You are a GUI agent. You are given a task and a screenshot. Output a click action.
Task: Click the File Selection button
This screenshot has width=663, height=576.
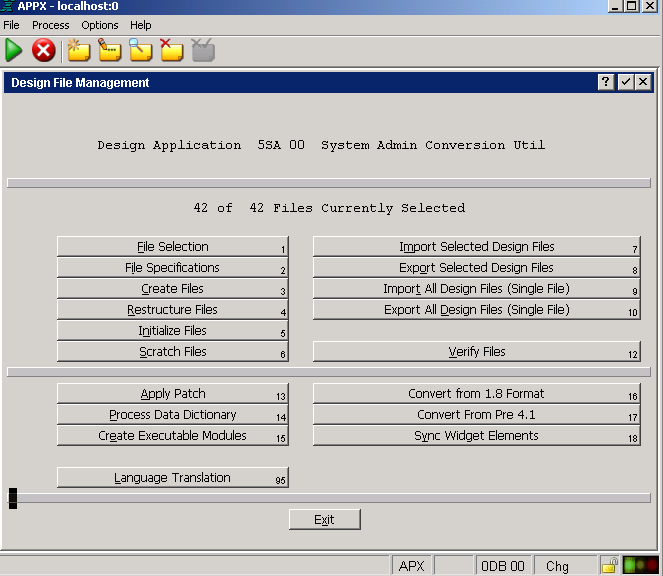[x=173, y=247]
